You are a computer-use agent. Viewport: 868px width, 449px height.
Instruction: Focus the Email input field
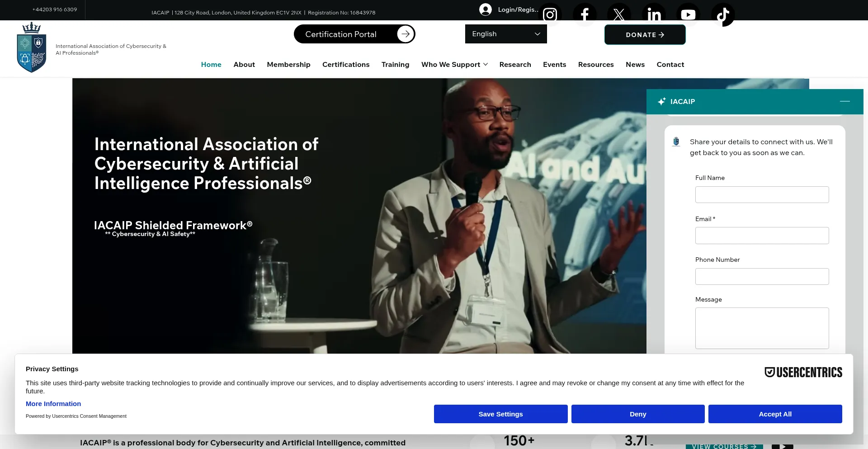(x=762, y=236)
